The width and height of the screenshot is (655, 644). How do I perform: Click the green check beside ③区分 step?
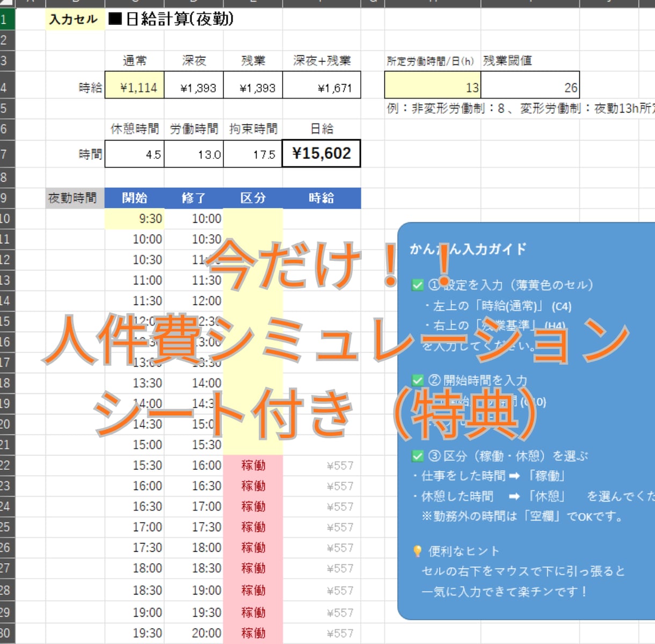[418, 456]
